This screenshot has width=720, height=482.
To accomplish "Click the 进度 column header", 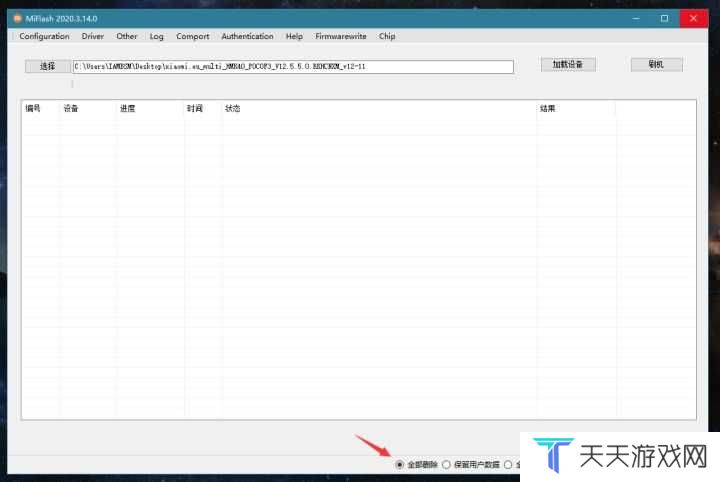I will point(128,108).
